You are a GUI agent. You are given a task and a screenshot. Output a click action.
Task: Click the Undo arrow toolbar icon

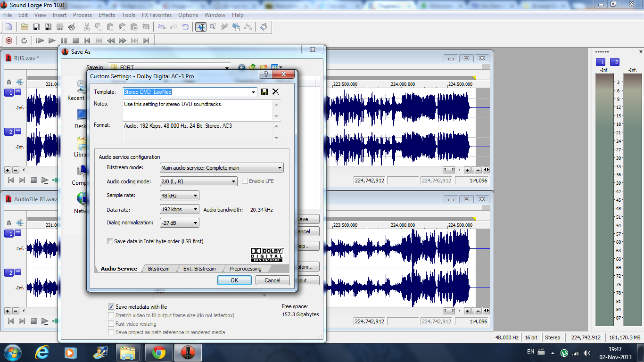click(162, 27)
